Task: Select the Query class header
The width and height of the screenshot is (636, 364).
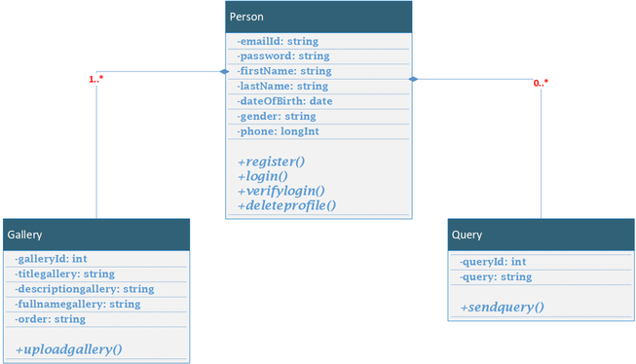Action: coord(542,235)
